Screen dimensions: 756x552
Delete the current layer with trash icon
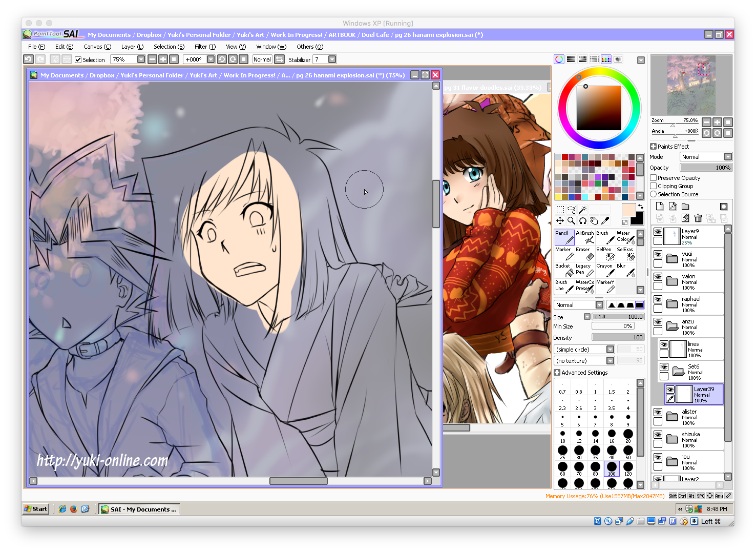tap(698, 218)
